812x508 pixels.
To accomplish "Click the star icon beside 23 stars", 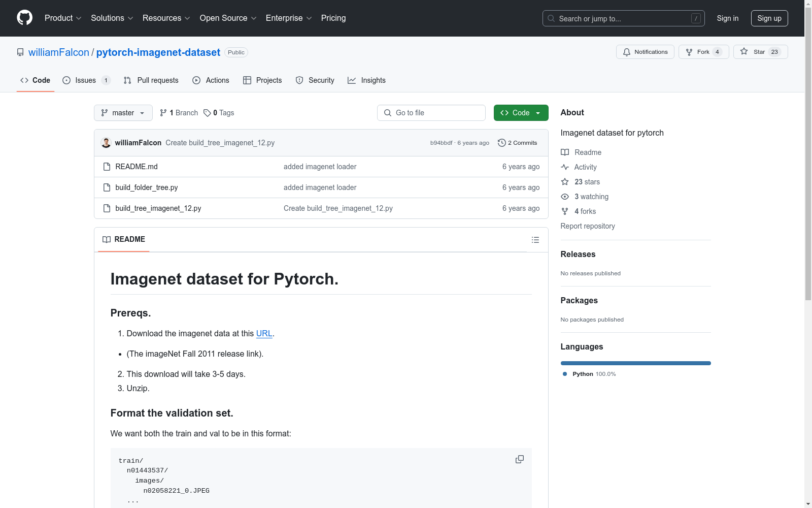I will click(565, 182).
